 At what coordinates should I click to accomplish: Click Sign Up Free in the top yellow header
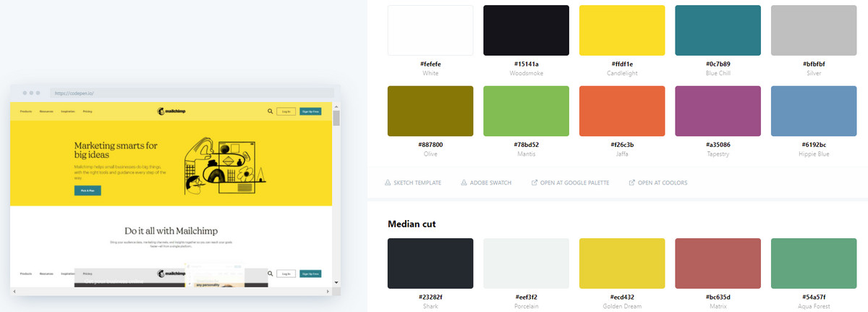310,111
